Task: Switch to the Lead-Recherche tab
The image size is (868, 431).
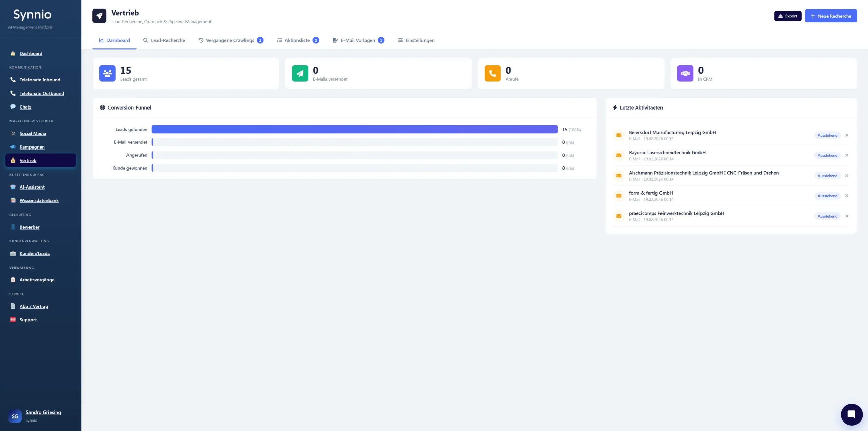Action: [x=164, y=40]
